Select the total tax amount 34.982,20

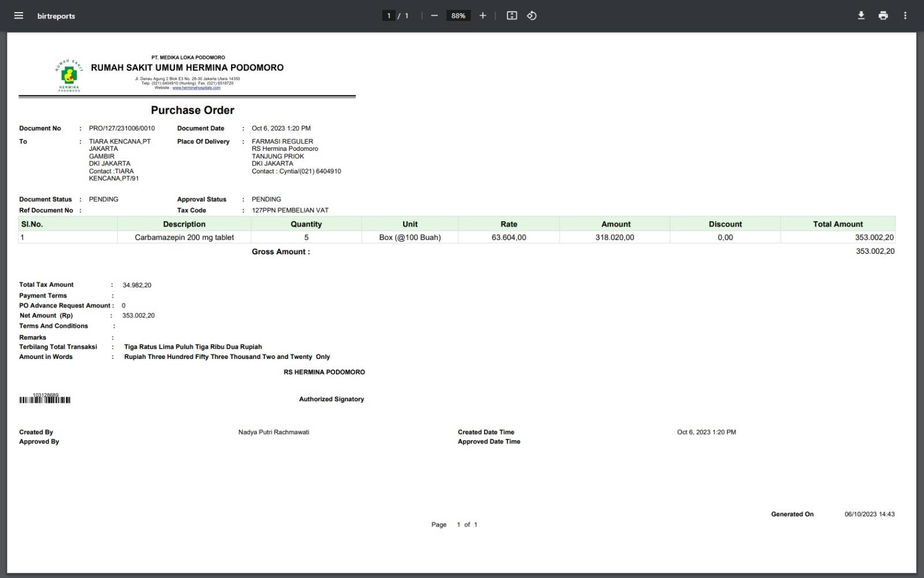click(137, 286)
